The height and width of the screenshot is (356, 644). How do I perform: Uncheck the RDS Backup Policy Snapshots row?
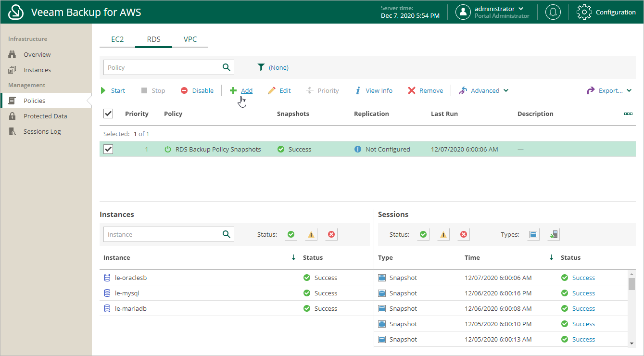(108, 149)
